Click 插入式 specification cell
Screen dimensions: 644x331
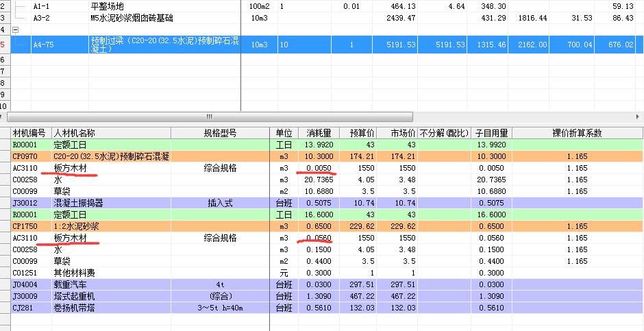220,203
